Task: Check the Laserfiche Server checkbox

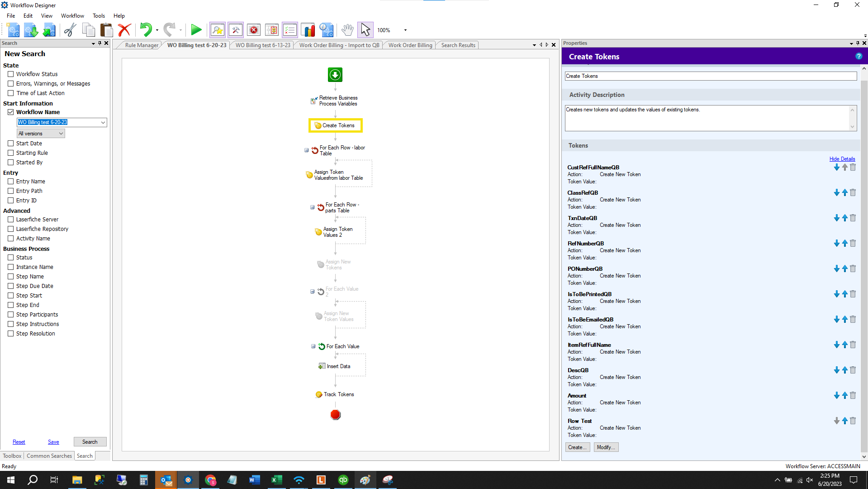Action: [11, 220]
